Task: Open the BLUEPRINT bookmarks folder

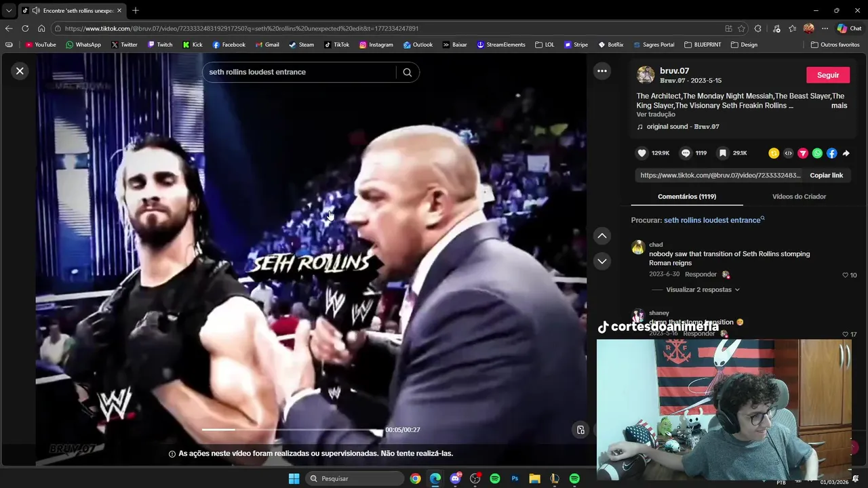Action: [703, 45]
